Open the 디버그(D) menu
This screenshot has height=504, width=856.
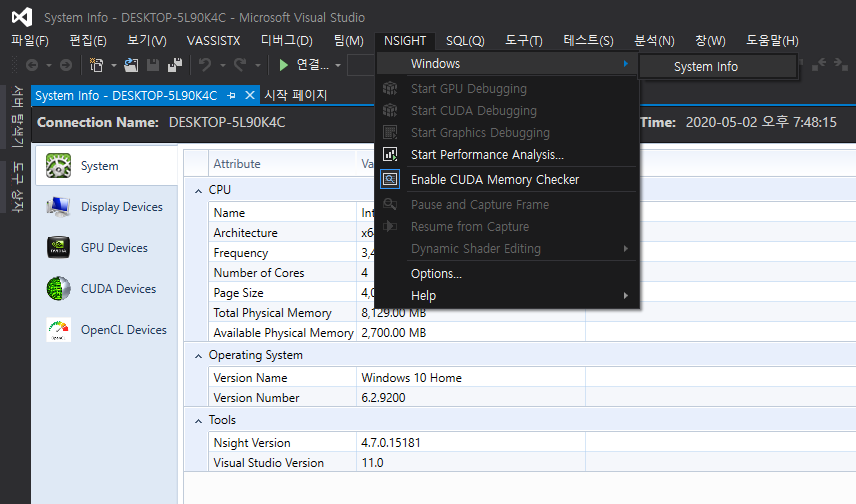pyautogui.click(x=287, y=41)
